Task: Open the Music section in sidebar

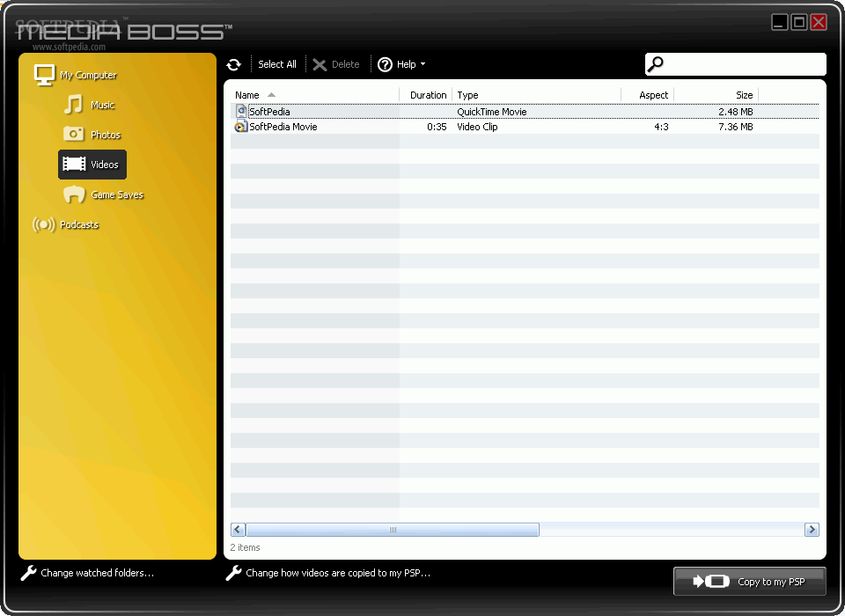Action: click(x=102, y=105)
